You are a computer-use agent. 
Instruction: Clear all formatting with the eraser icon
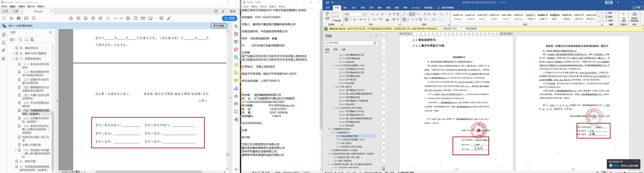click(390, 14)
